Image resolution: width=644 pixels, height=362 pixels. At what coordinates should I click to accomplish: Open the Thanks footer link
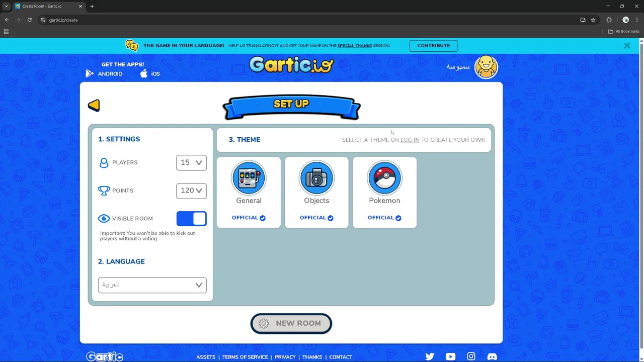(x=312, y=357)
